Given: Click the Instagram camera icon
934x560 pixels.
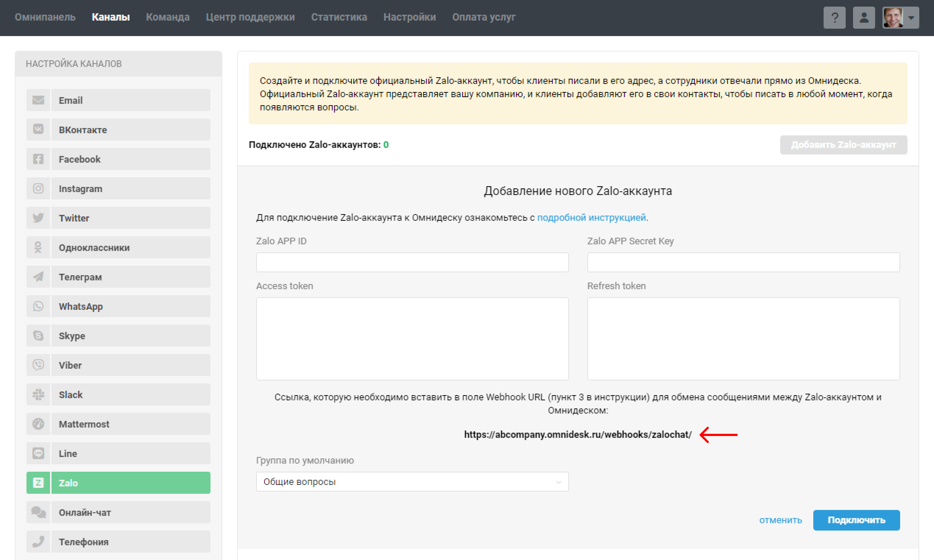Looking at the screenshot, I should [38, 188].
